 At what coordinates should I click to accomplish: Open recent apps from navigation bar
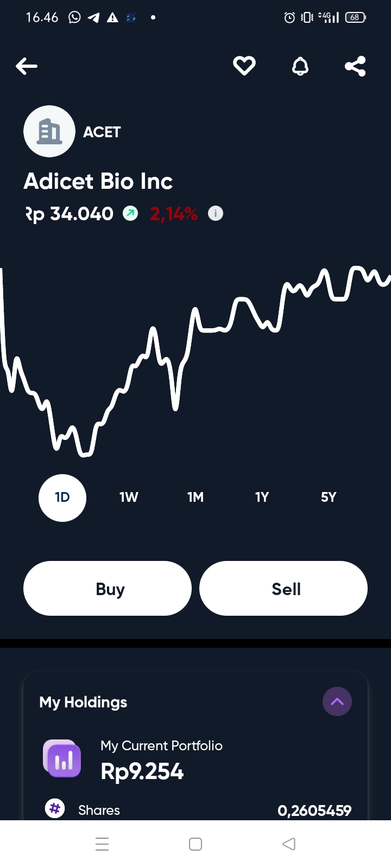[102, 844]
